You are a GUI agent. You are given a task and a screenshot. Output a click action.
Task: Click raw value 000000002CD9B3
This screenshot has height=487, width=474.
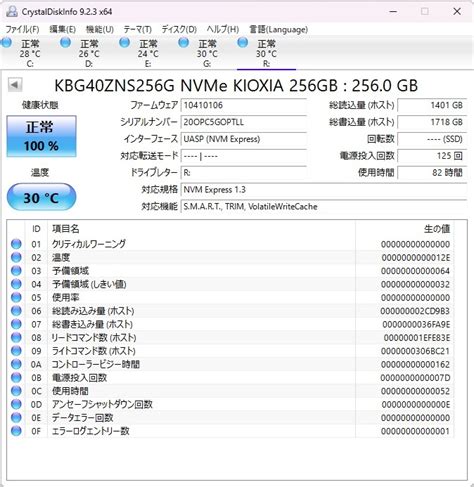click(x=415, y=311)
